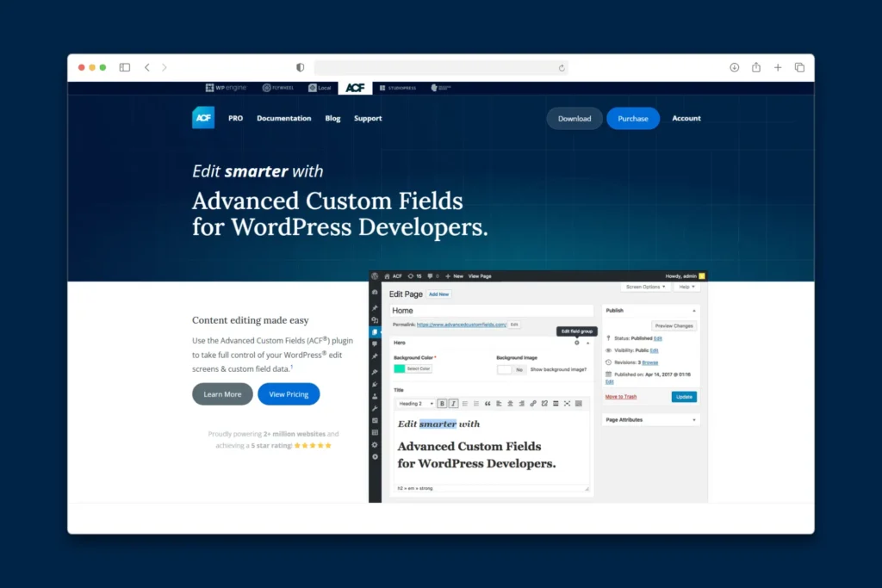Image resolution: width=882 pixels, height=588 pixels.
Task: Go back with the browser back arrow
Action: point(147,67)
